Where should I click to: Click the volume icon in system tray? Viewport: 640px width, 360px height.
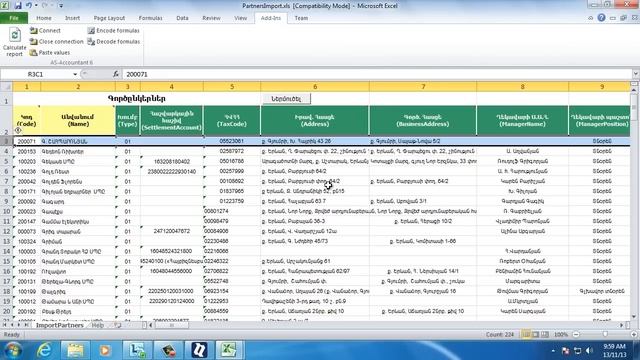click(x=589, y=351)
